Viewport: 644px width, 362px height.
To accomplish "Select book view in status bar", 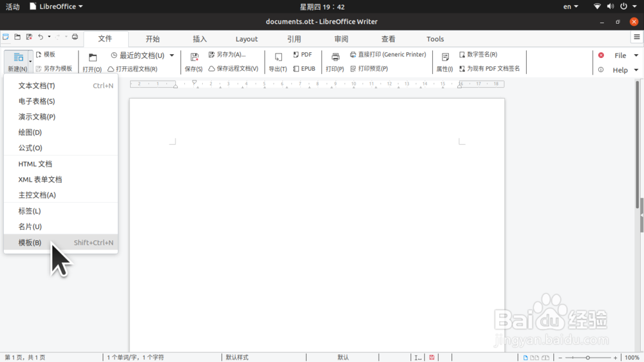I will [x=545, y=357].
